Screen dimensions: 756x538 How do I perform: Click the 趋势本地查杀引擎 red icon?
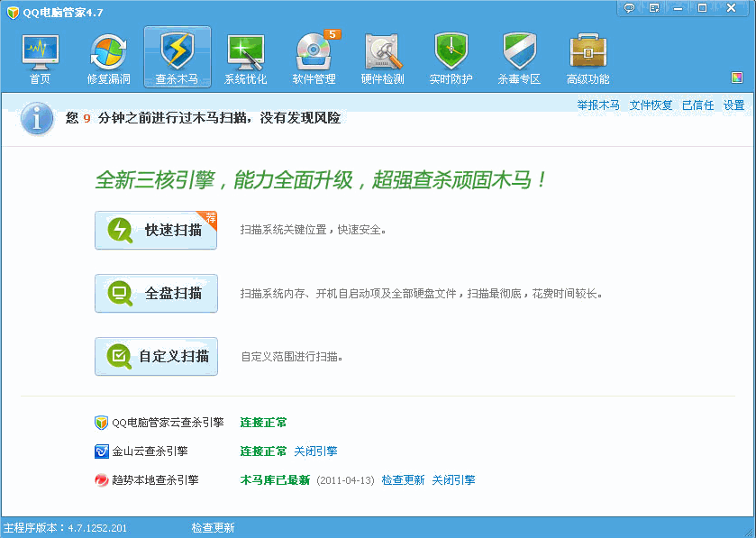click(x=101, y=480)
